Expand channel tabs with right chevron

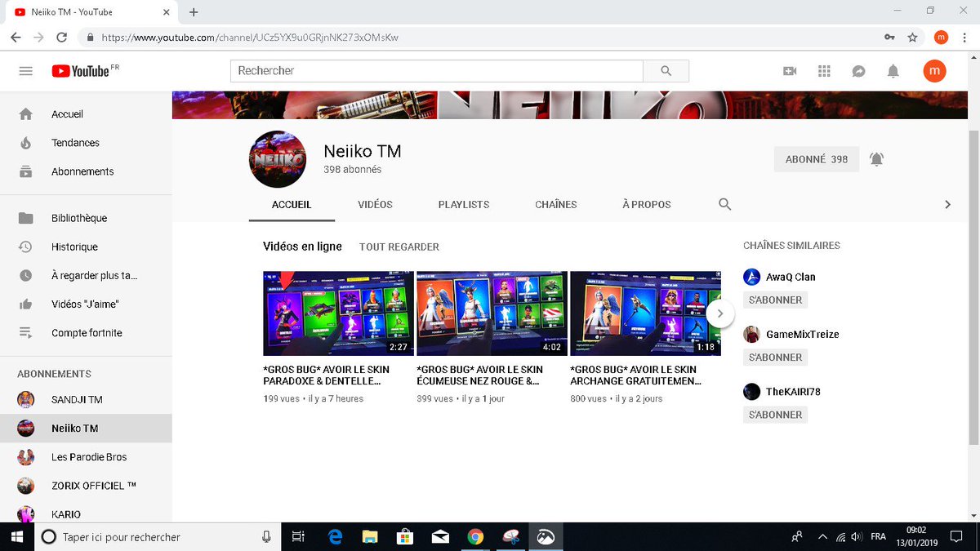(947, 204)
